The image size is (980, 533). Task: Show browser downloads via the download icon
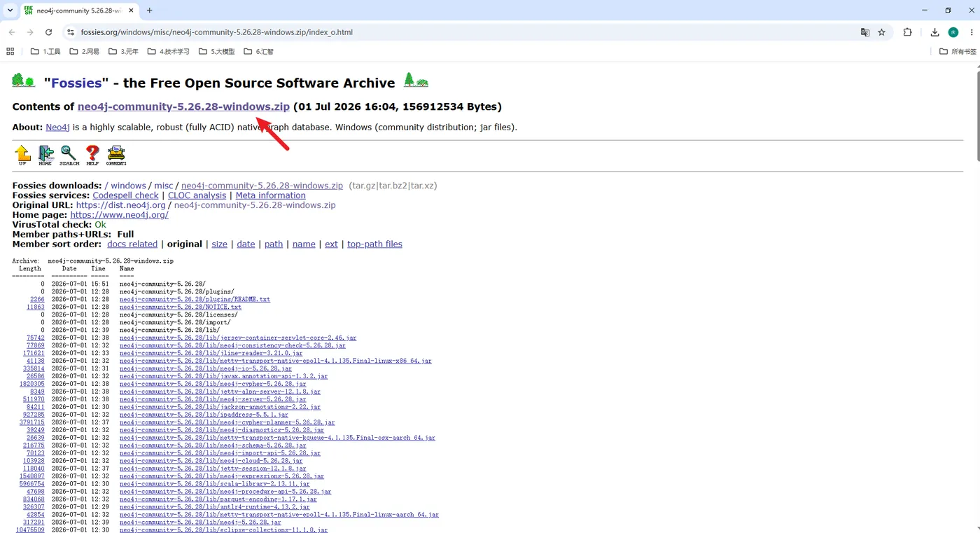pos(934,32)
